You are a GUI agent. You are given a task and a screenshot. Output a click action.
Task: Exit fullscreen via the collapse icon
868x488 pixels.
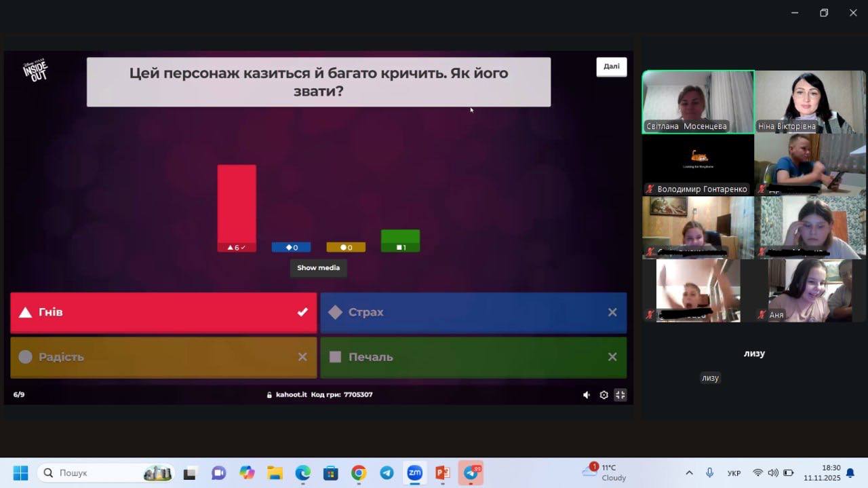[x=620, y=395]
